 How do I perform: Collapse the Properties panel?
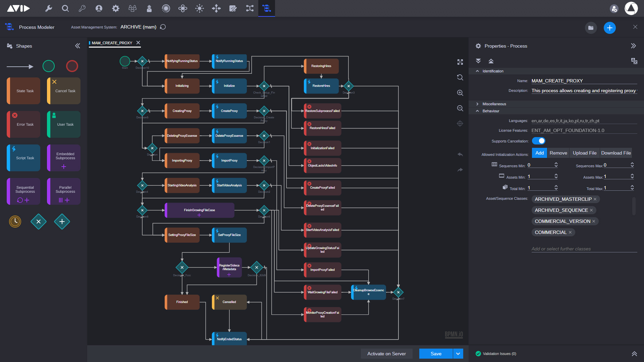tap(633, 46)
